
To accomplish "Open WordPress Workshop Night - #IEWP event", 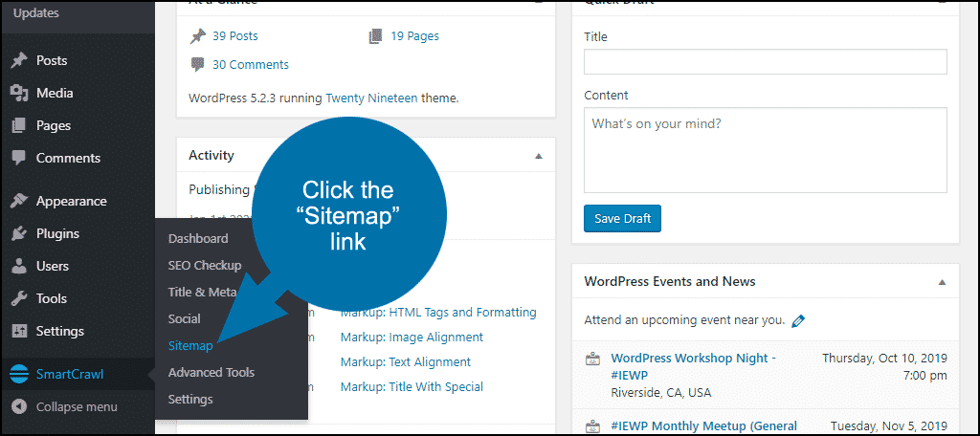I will click(694, 366).
